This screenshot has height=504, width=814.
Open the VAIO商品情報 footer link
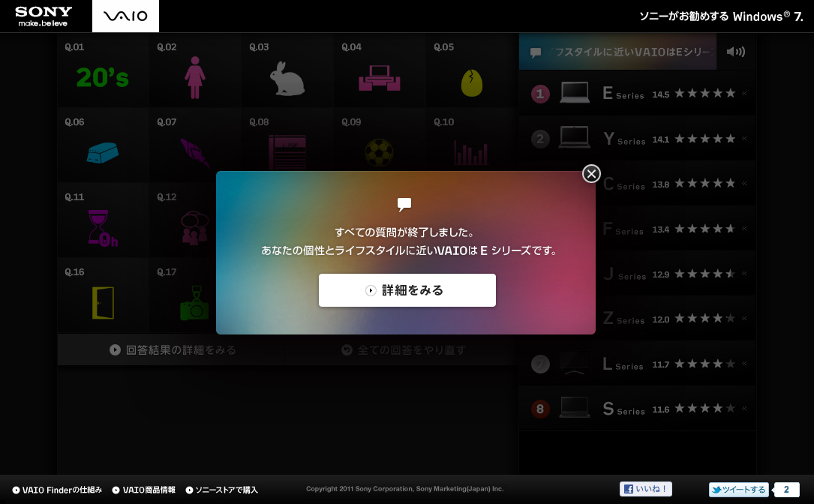144,490
